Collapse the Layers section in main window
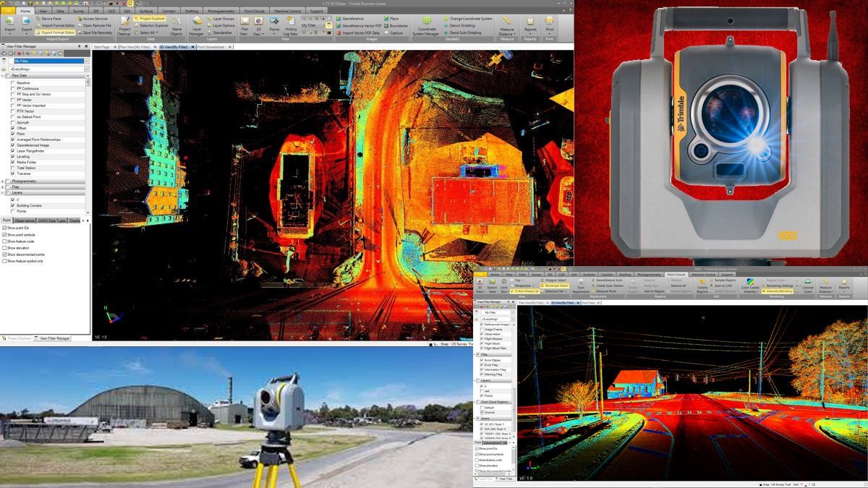Viewport: 868px width, 488px height. (x=3, y=193)
